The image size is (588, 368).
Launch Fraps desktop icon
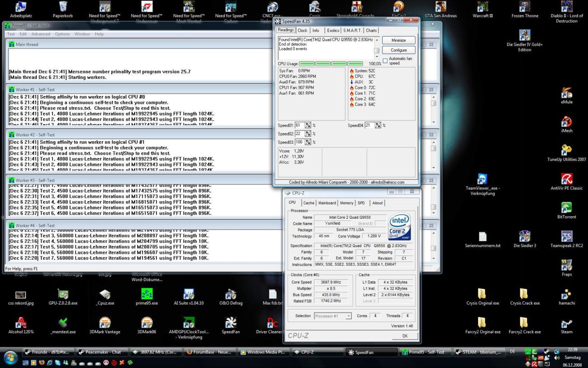[567, 267]
